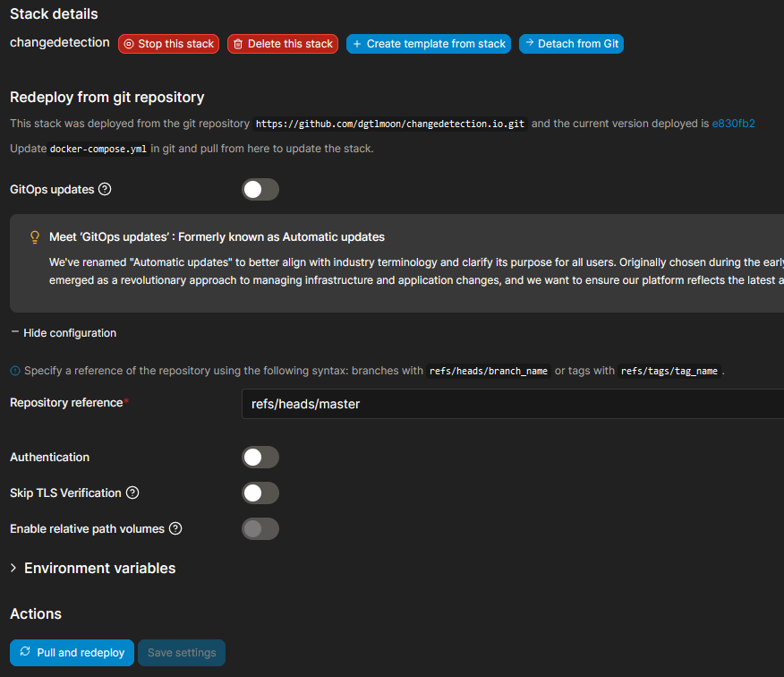Screen dimensions: 784x677
Task: Click the arrow icon on Detach from Git
Action: click(531, 43)
